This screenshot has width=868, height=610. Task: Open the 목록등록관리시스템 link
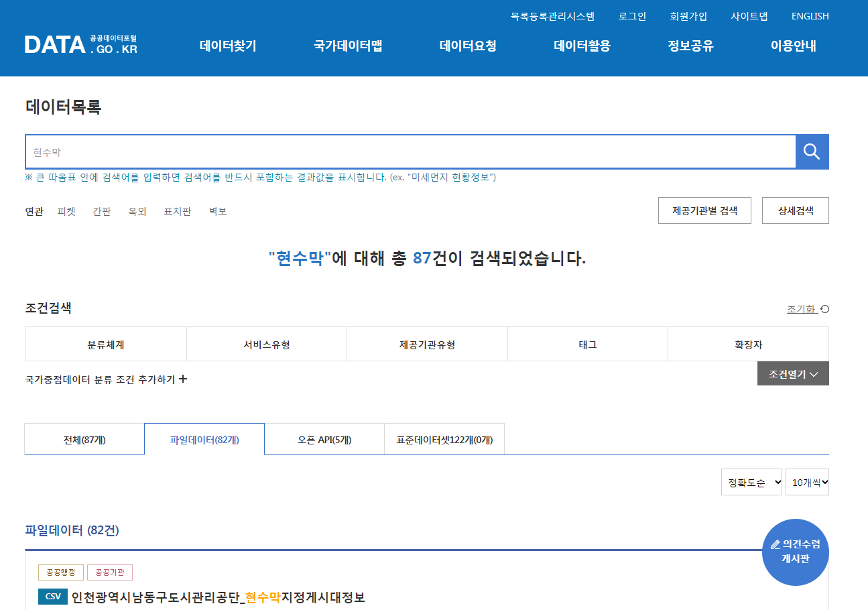(x=552, y=16)
